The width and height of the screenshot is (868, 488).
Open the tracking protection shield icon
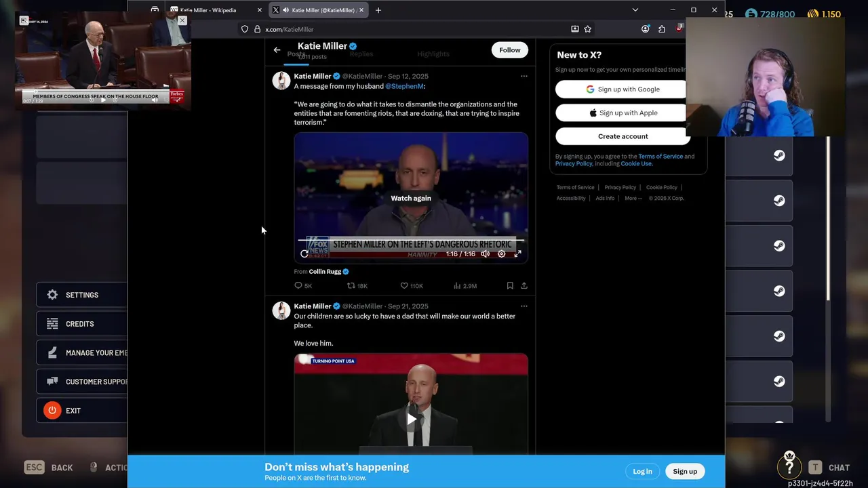point(245,29)
